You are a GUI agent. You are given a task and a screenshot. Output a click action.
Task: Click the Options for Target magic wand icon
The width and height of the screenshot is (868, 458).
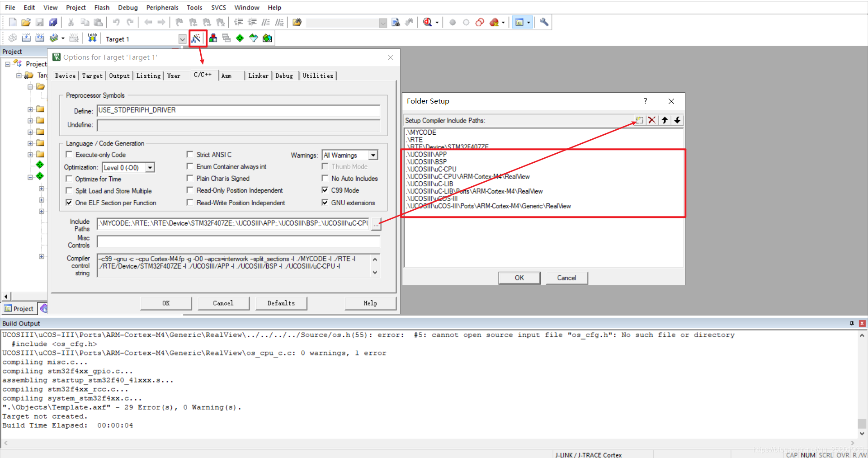[196, 38]
